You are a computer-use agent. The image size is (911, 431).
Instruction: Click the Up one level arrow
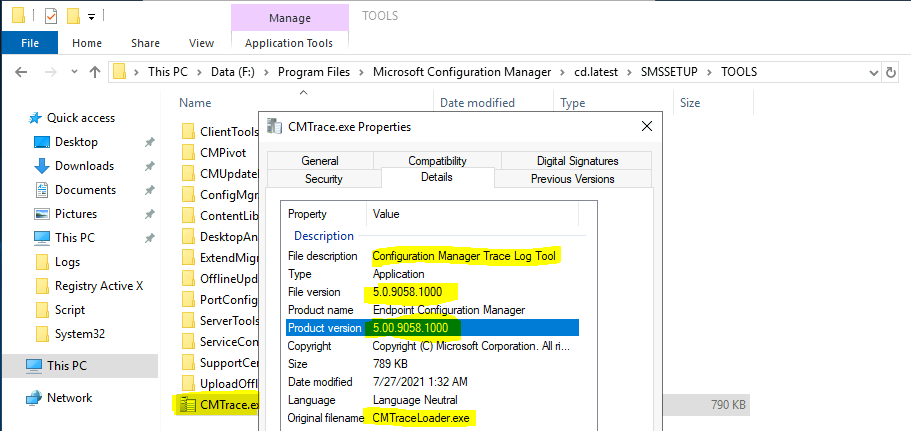tap(95, 72)
